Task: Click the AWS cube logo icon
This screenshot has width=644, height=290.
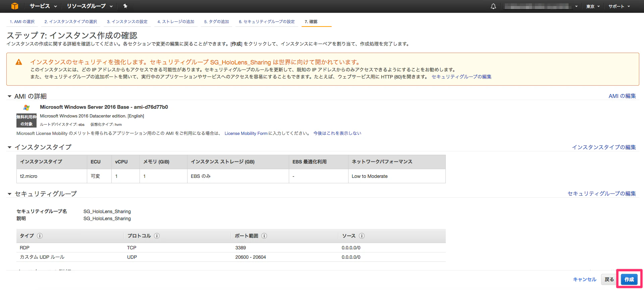Action: pyautogui.click(x=15, y=6)
